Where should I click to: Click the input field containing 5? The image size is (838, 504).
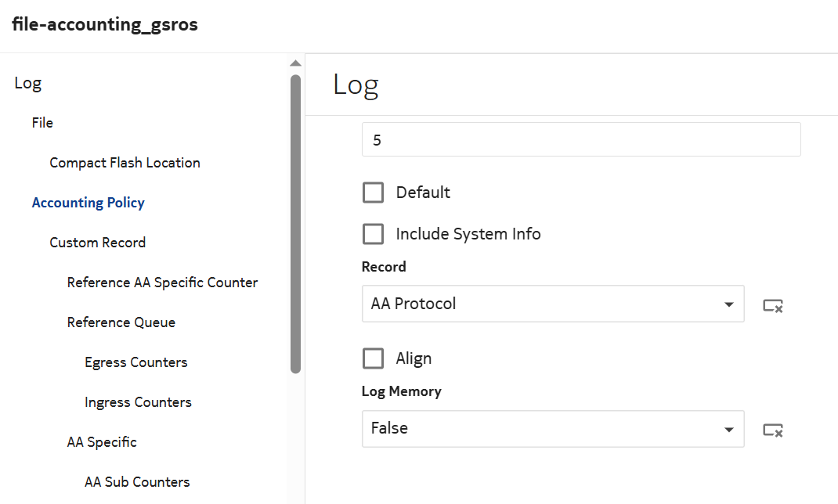580,140
